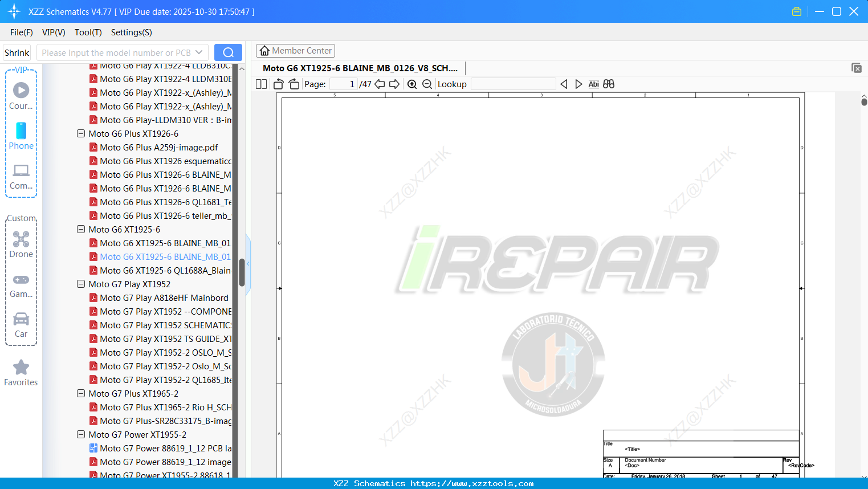The height and width of the screenshot is (489, 868).
Task: Click the Page number input field
Action: point(343,84)
